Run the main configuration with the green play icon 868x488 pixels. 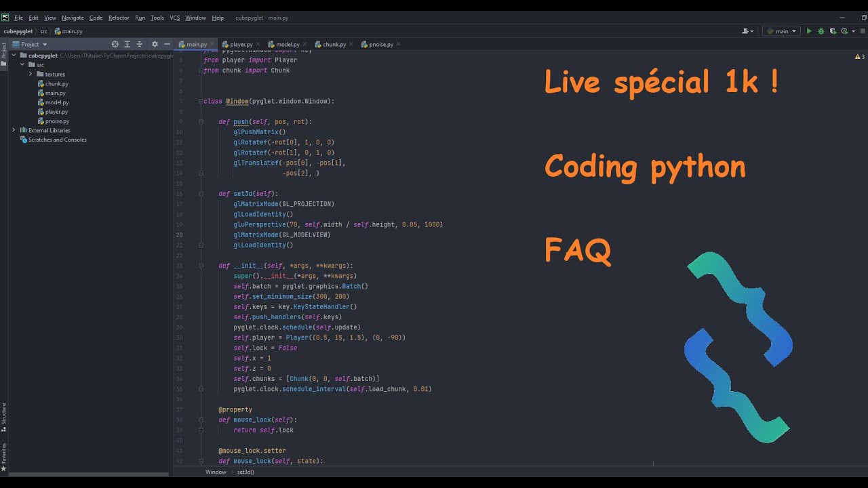pyautogui.click(x=810, y=30)
